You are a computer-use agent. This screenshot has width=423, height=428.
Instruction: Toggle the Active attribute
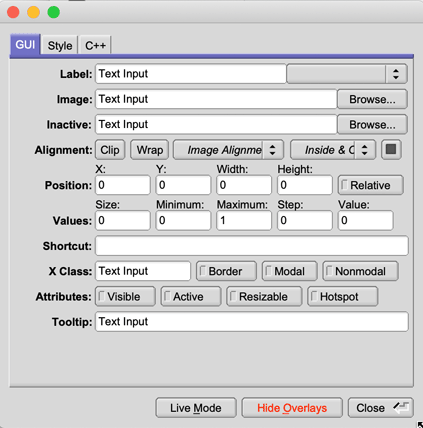pos(191,296)
